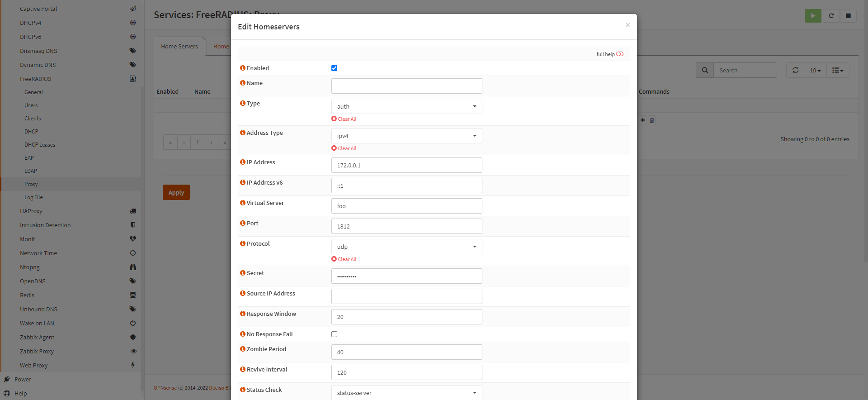This screenshot has width=868, height=400.
Task: Open the DHCP Leases sidebar item
Action: click(40, 144)
